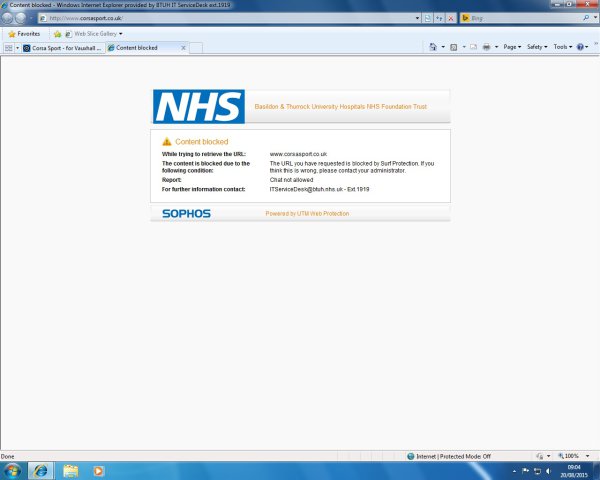The image size is (600, 480).
Task: Open the Windows Start menu
Action: coord(12,470)
